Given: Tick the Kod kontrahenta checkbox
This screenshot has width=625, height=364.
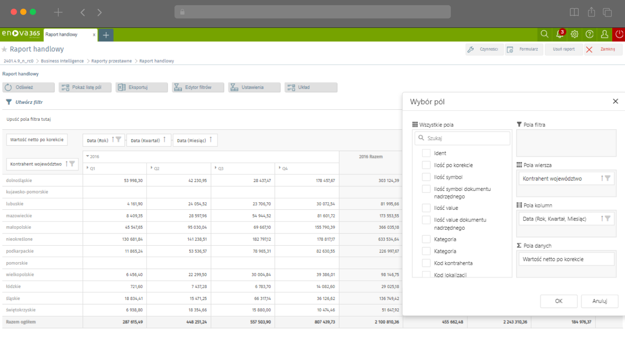Looking at the screenshot, I should click(x=426, y=263).
